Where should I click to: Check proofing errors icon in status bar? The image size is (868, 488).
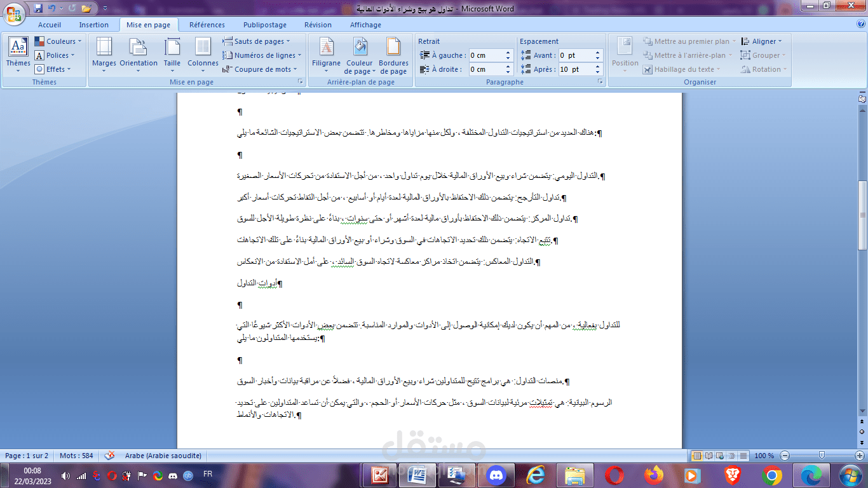109,456
